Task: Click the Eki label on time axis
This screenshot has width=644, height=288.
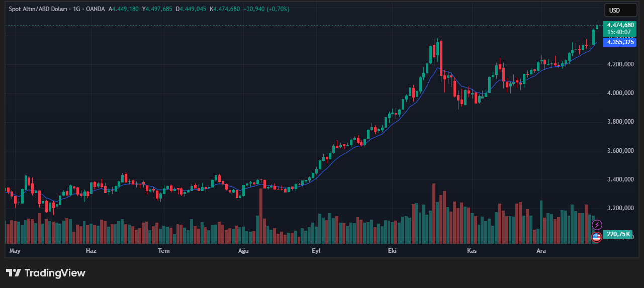Action: point(392,250)
